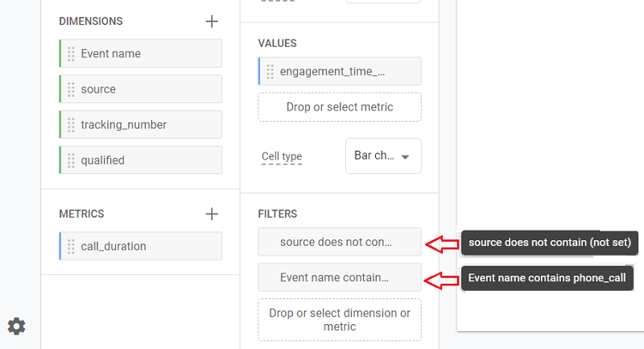Click the drag handle on call_duration metric
The image size is (644, 349).
71,247
